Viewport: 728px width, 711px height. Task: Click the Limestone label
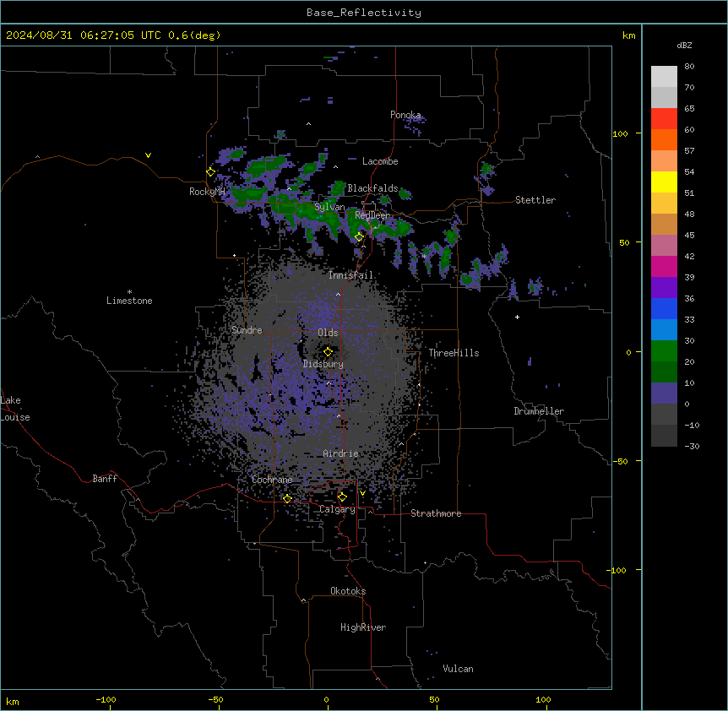pyautogui.click(x=129, y=301)
